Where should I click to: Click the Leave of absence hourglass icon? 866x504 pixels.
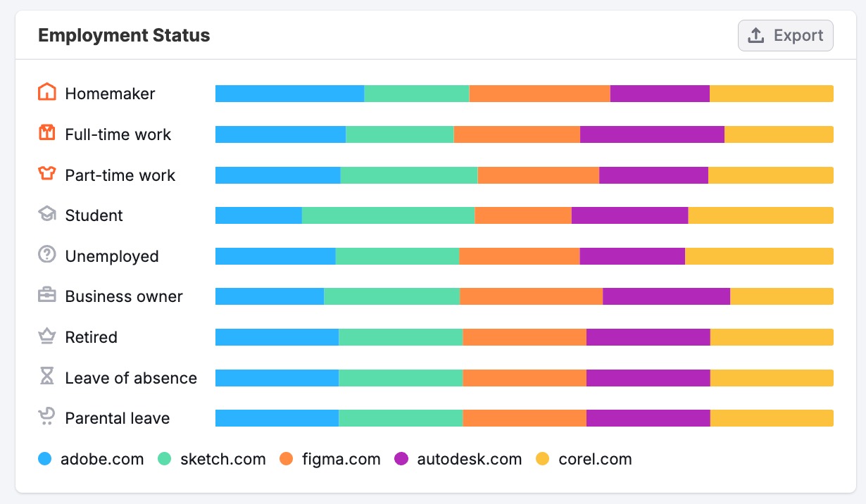tap(46, 377)
